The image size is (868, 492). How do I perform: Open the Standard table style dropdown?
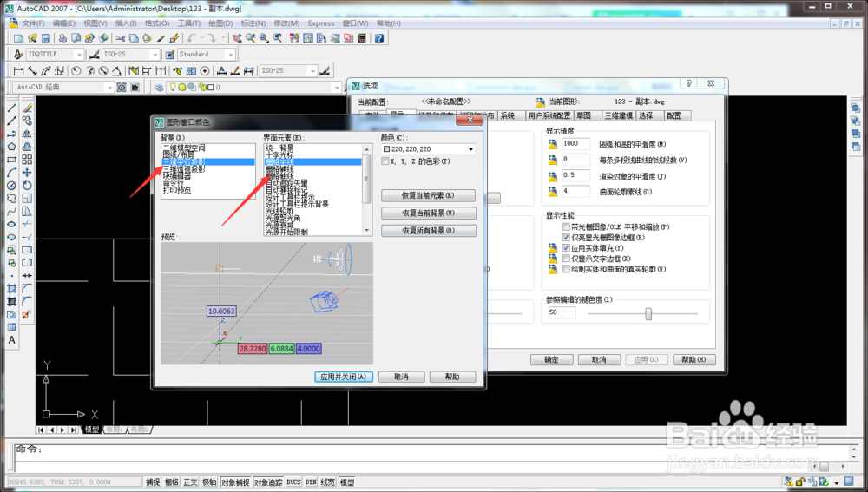(206, 55)
